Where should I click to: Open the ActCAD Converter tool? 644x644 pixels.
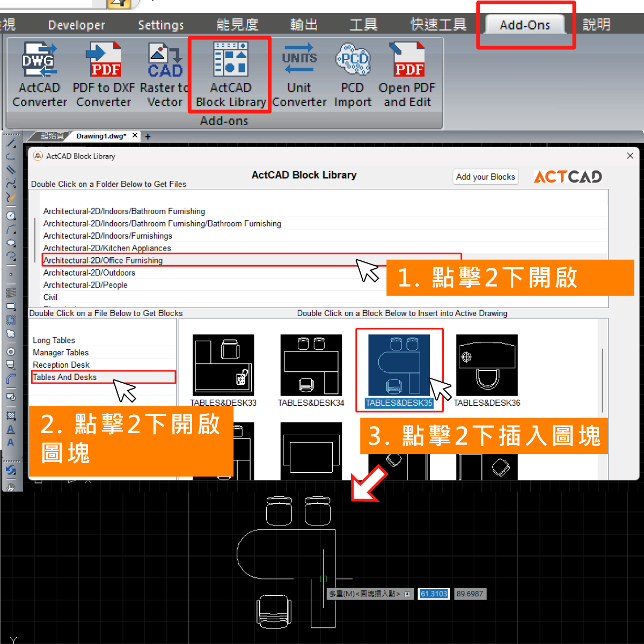point(39,75)
